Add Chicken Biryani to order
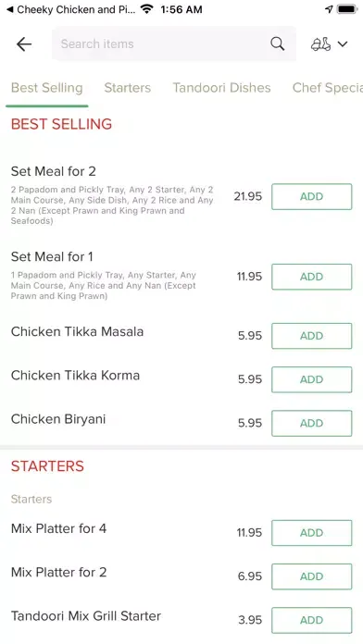 coord(312,423)
